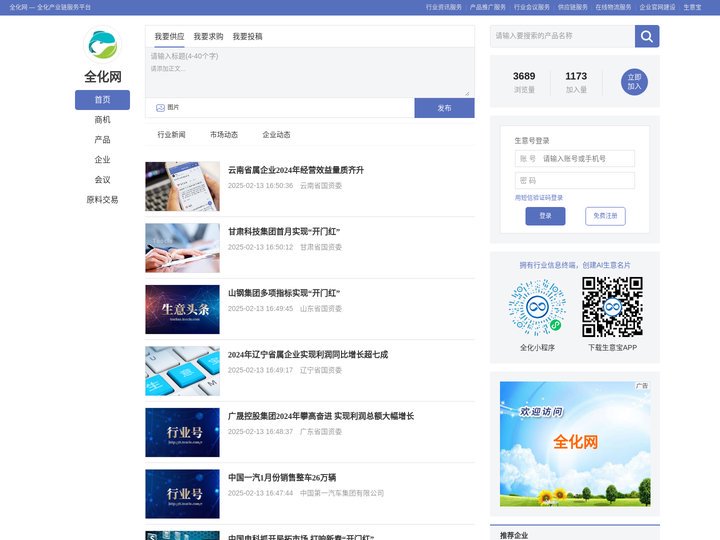Image resolution: width=720 pixels, height=540 pixels.
Task: Click the 行业号 thumbnail for 广晟控股 article
Action: tap(182, 433)
